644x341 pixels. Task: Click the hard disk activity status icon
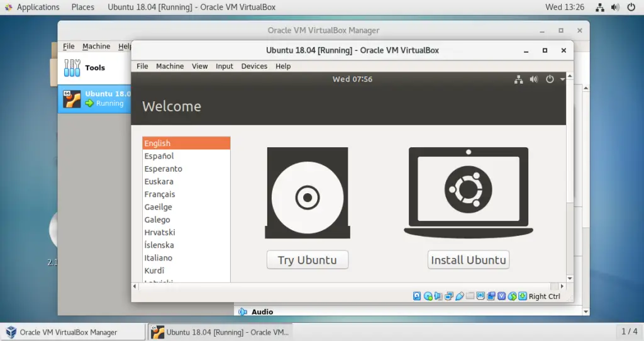[x=417, y=296]
